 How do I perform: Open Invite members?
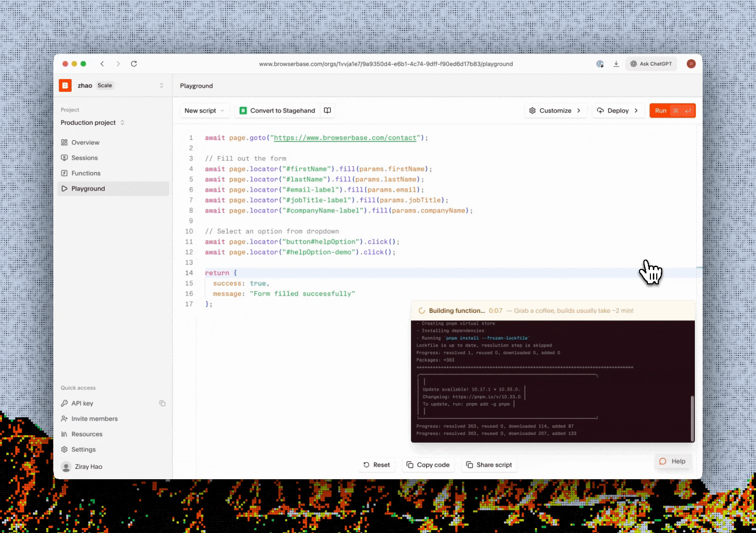[89, 419]
